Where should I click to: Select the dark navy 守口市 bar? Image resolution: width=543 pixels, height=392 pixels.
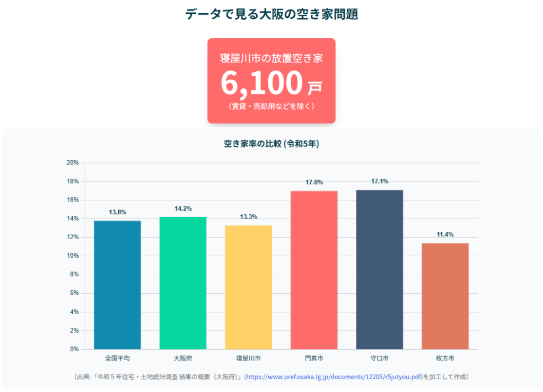click(380, 269)
